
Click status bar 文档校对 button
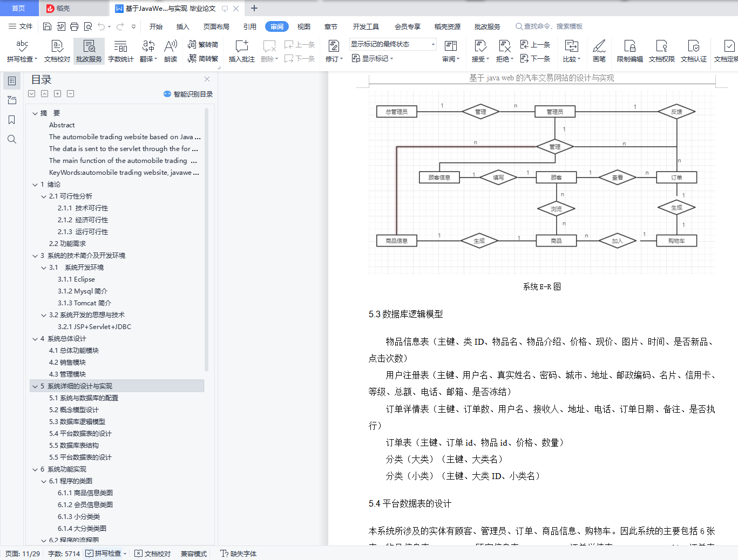153,554
